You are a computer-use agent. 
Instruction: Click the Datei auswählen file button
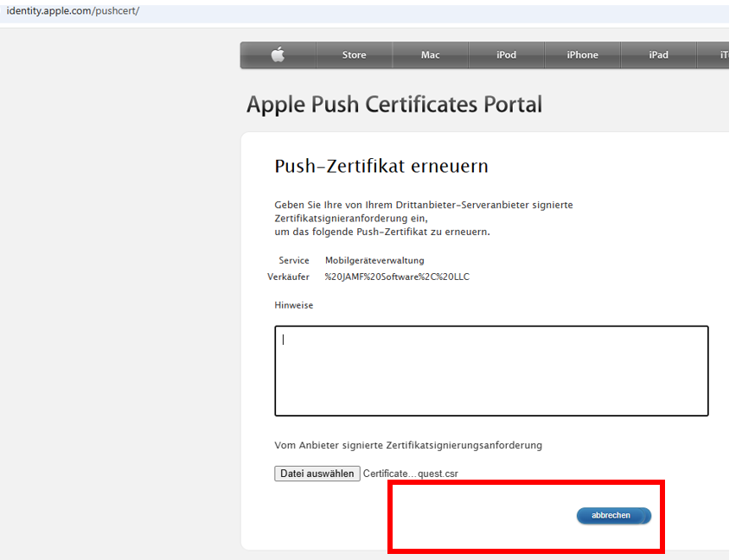pos(317,474)
